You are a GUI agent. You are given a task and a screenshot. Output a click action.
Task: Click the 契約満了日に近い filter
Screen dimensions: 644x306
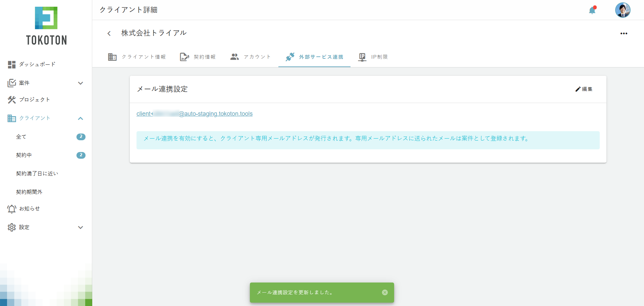click(37, 173)
